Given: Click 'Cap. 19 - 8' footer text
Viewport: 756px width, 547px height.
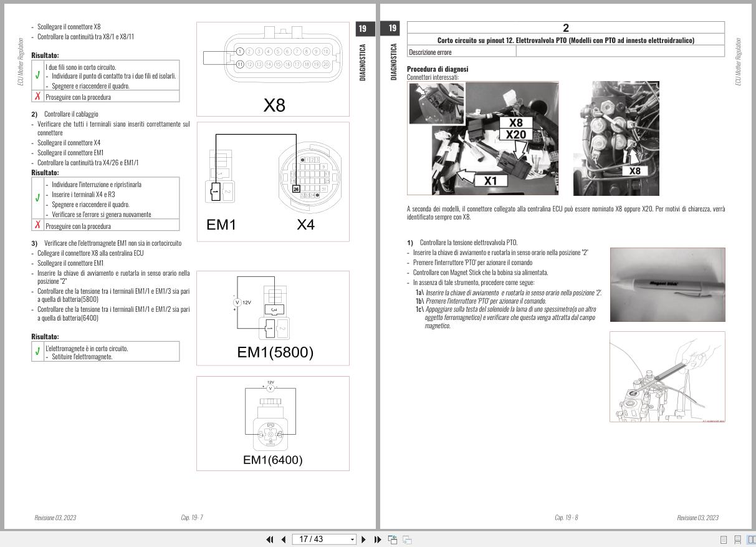Looking at the screenshot, I should click(567, 518).
